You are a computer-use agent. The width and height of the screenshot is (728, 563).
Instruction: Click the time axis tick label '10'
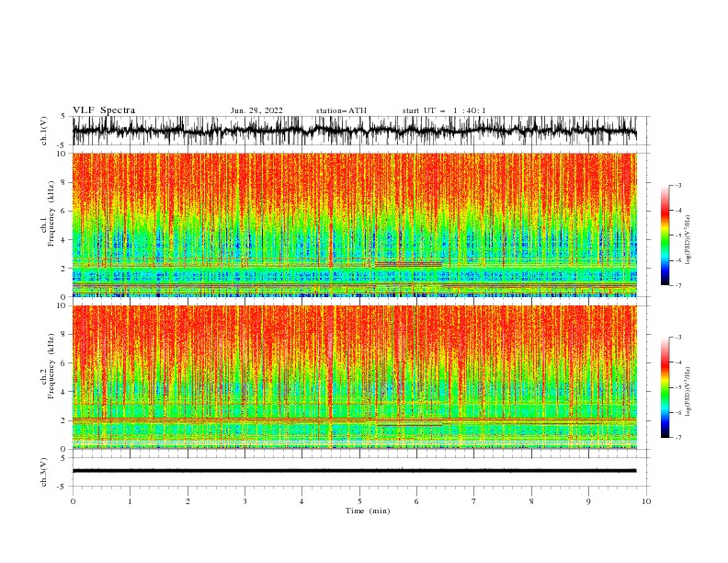click(646, 501)
